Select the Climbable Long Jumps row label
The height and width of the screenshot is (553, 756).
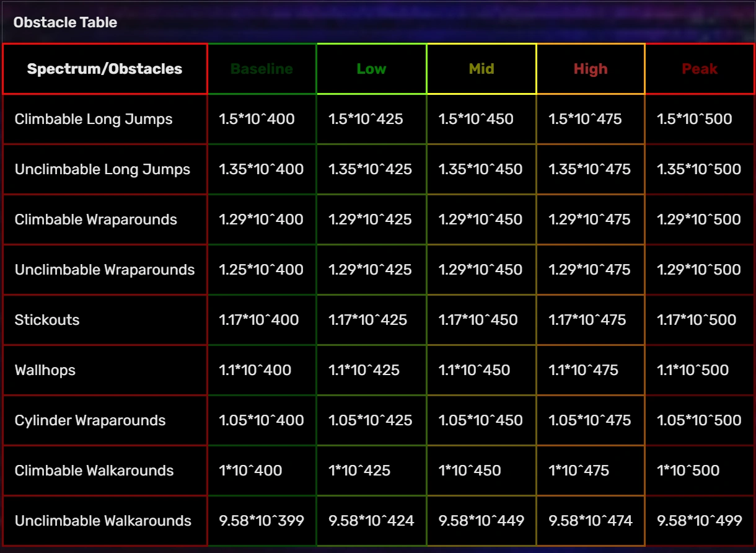coord(94,119)
